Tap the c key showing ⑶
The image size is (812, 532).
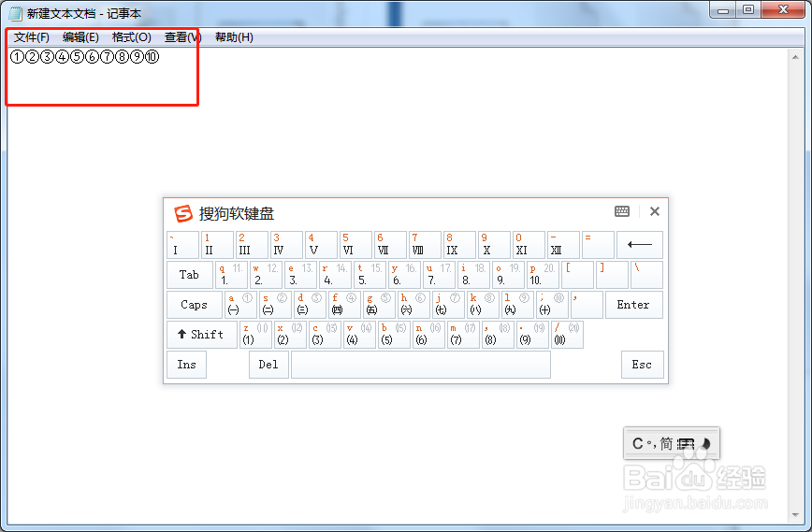(x=326, y=335)
